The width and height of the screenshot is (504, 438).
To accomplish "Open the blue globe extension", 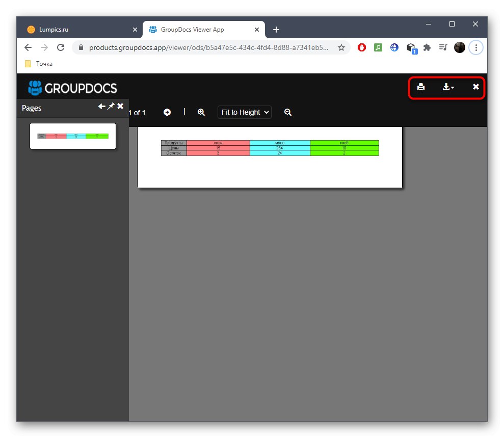I will pos(394,47).
